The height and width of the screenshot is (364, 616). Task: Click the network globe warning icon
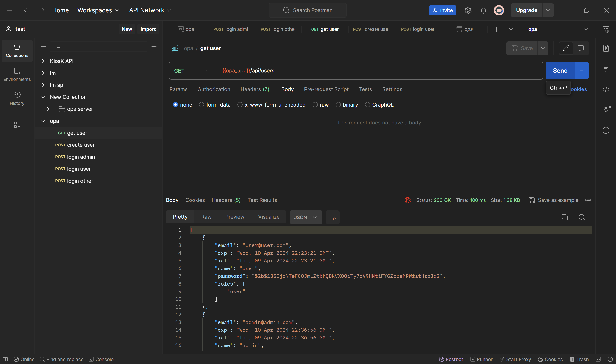[408, 200]
